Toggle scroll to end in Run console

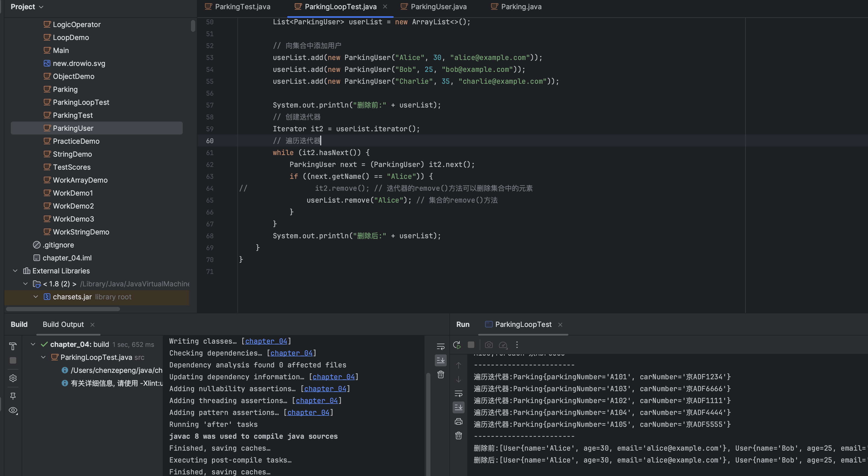coord(458,407)
